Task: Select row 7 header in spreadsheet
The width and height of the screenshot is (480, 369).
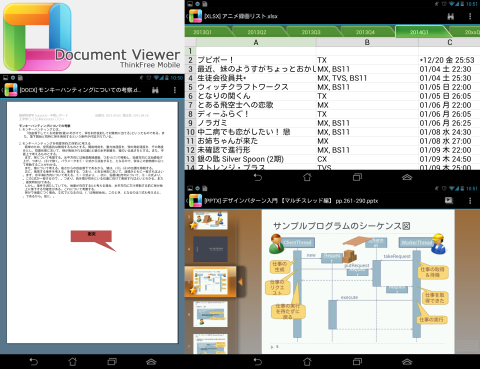Action: [x=191, y=105]
